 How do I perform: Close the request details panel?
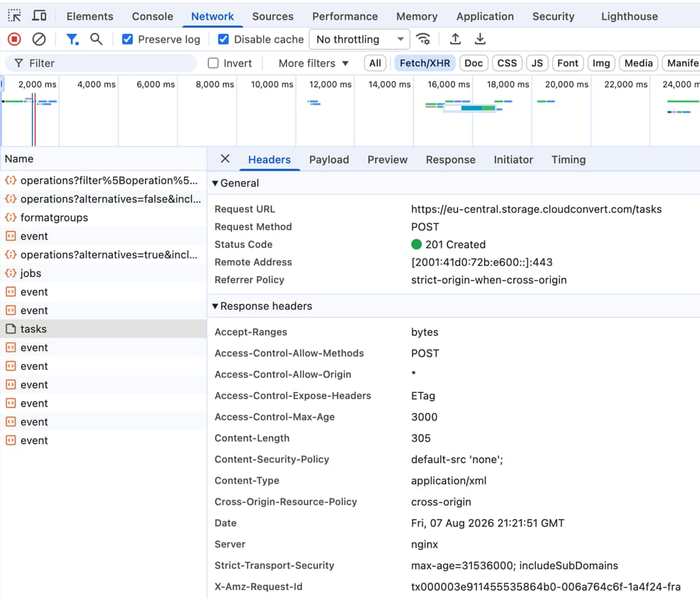[225, 159]
